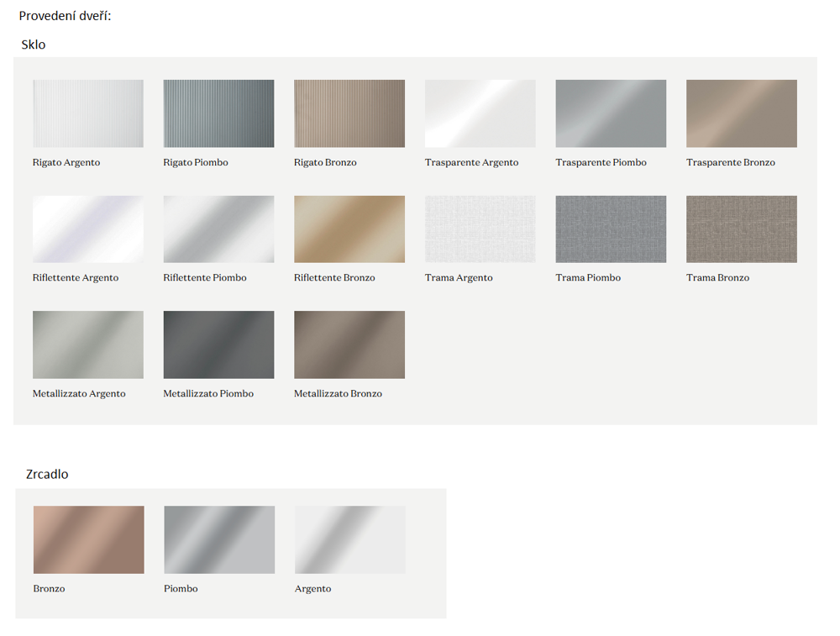The width and height of the screenshot is (840, 636).
Task: Select the Trama Argento textured swatch
Action: [480, 229]
